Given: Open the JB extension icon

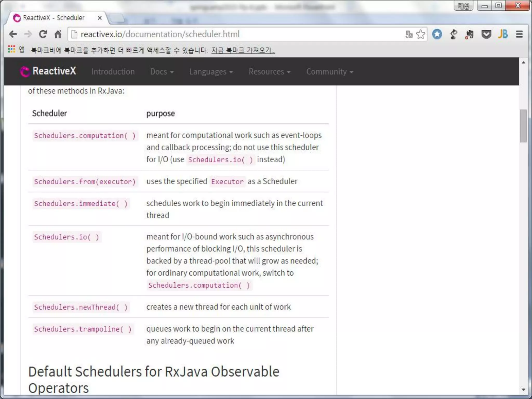Looking at the screenshot, I should pyautogui.click(x=503, y=34).
